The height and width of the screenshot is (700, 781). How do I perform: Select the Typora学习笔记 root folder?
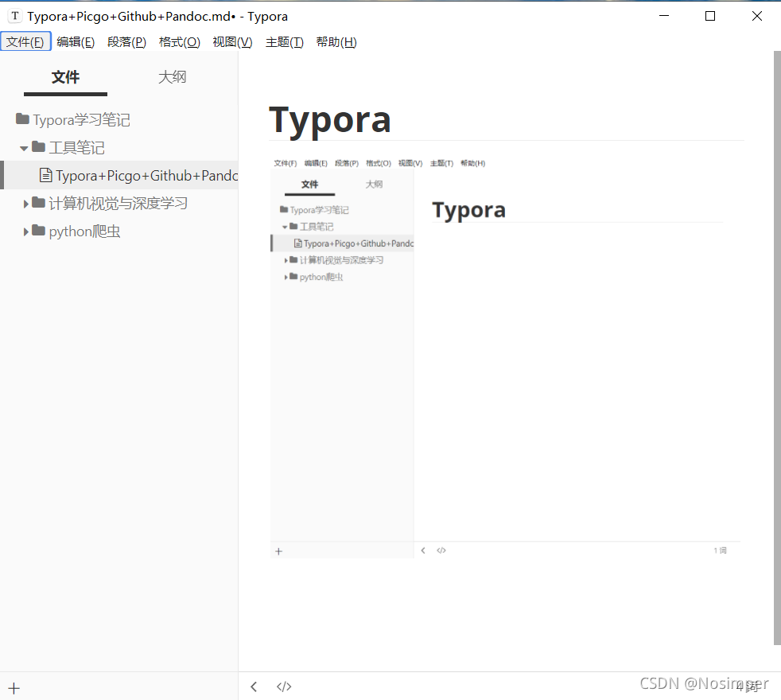pos(81,119)
